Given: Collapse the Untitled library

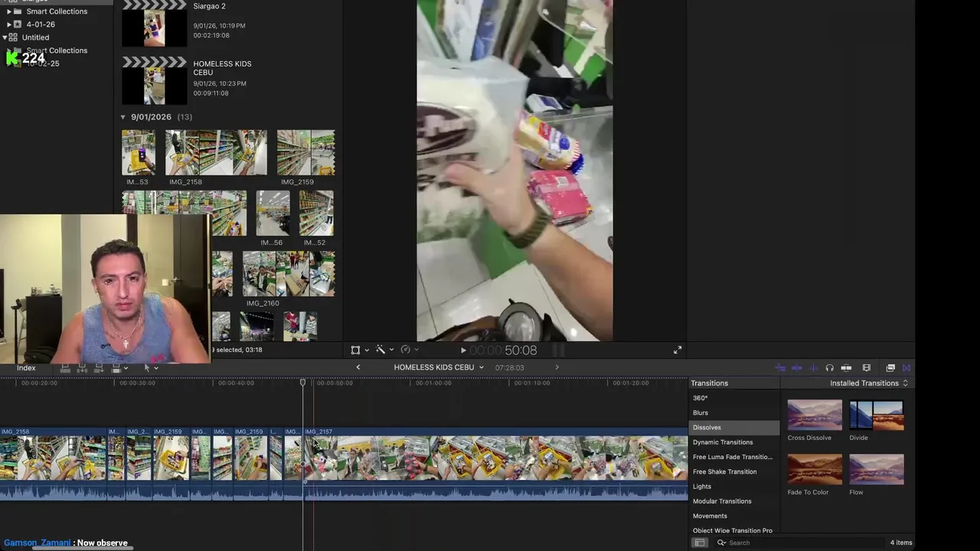Looking at the screenshot, I should click(x=5, y=37).
